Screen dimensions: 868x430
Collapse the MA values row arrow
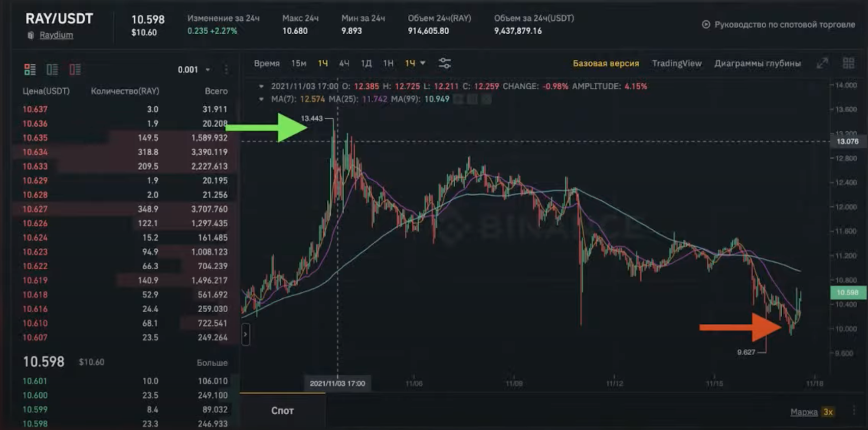pyautogui.click(x=261, y=99)
